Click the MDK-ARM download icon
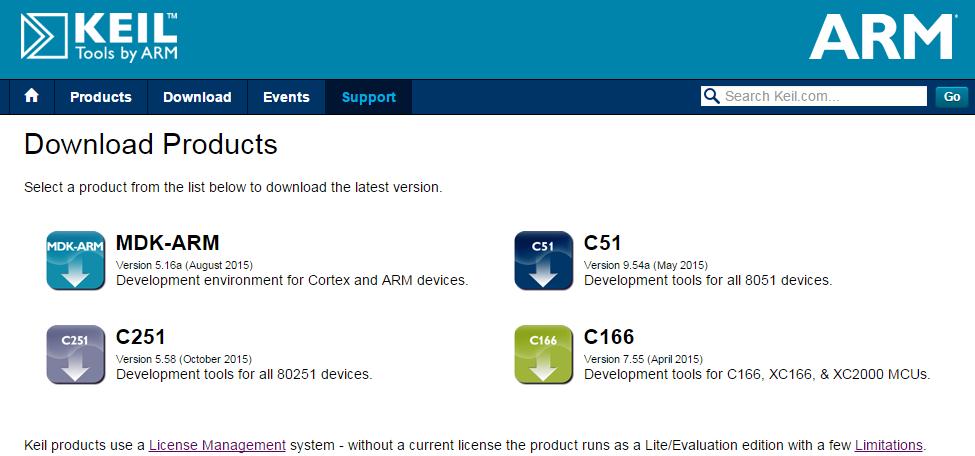The width and height of the screenshot is (975, 456). pos(76,261)
